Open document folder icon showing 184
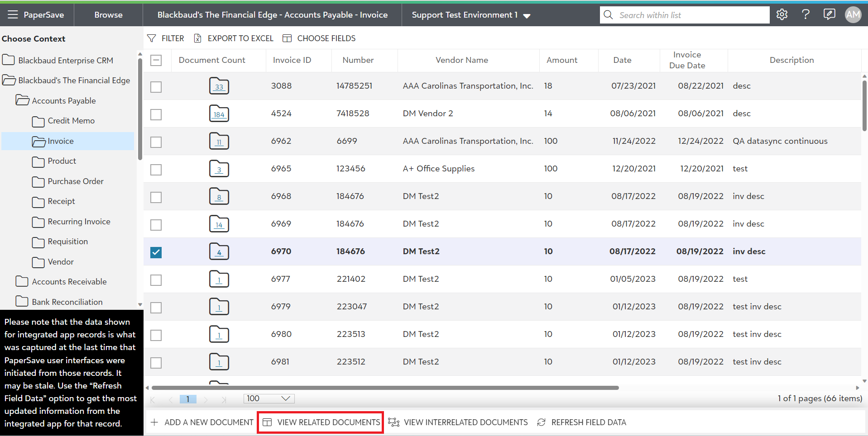The image size is (868, 436). pyautogui.click(x=219, y=114)
